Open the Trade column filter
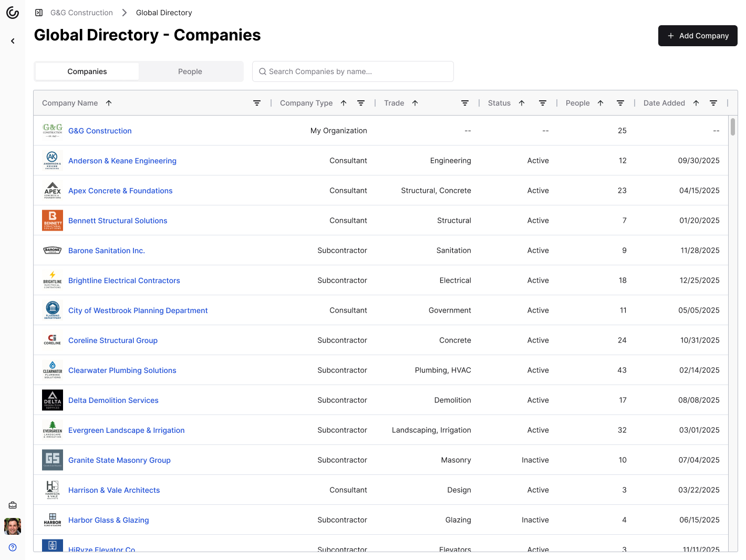The height and width of the screenshot is (560, 746). point(465,103)
